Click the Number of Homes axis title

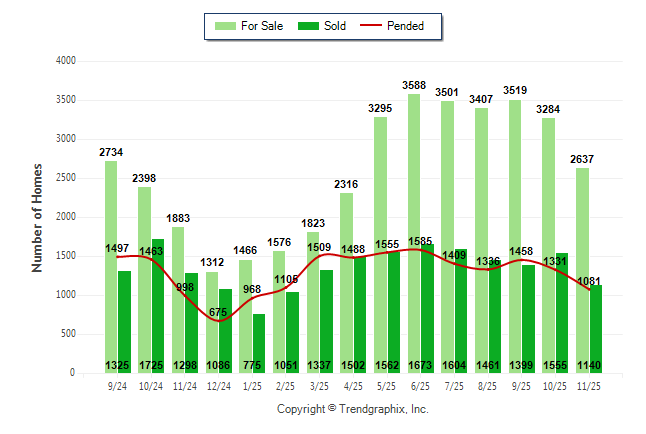(x=37, y=217)
